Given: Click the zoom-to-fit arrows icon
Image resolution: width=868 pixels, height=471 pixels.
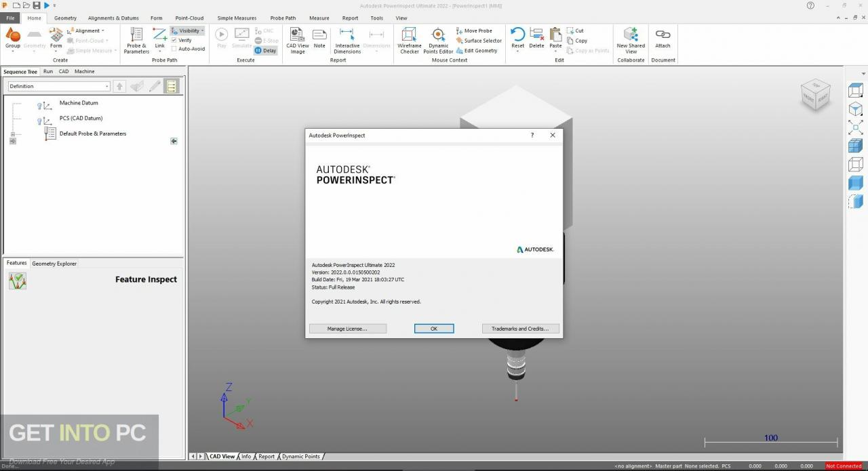Looking at the screenshot, I should click(x=855, y=127).
